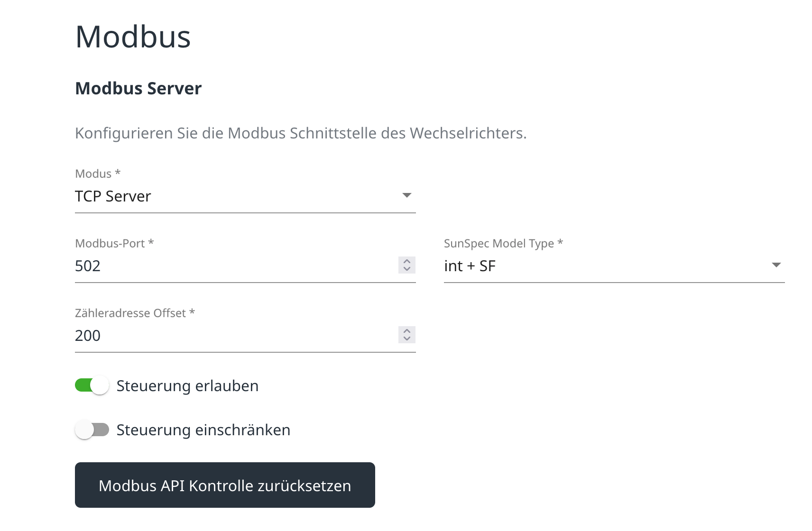Focus the Zähleradresse Offset field containing 200

click(x=232, y=336)
